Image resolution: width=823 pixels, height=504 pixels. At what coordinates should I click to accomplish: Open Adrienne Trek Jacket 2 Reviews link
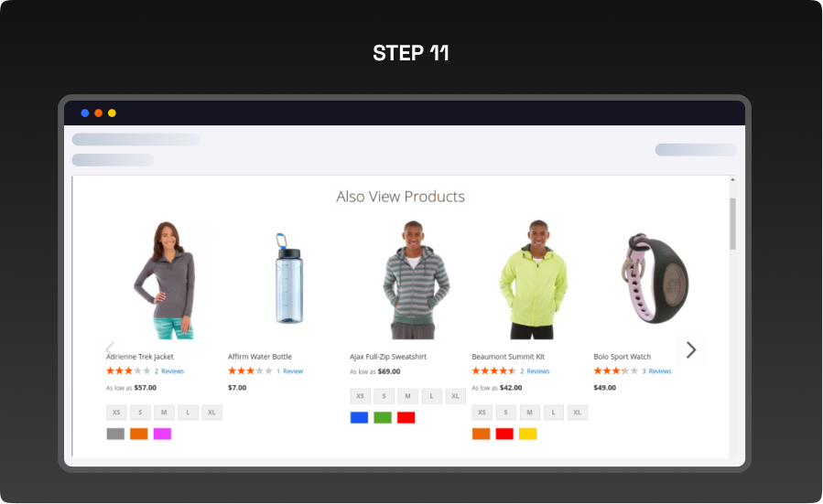click(169, 371)
